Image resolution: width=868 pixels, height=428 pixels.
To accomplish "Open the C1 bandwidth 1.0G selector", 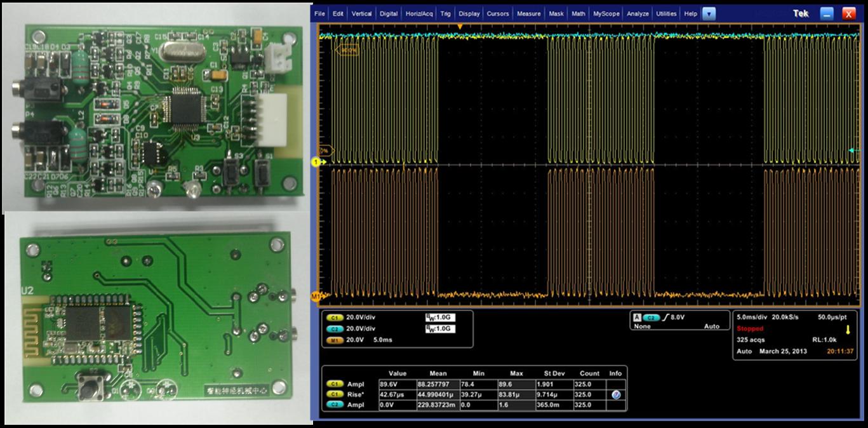I will 440,318.
